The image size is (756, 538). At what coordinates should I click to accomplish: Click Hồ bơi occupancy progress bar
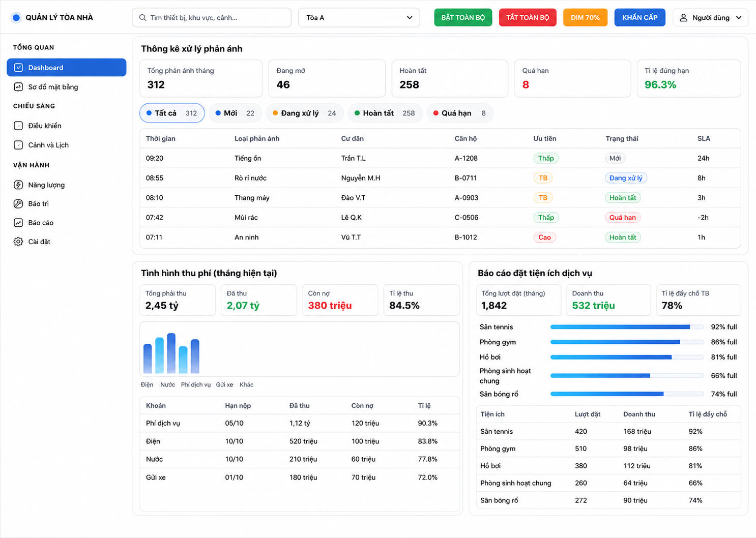pyautogui.click(x=627, y=357)
